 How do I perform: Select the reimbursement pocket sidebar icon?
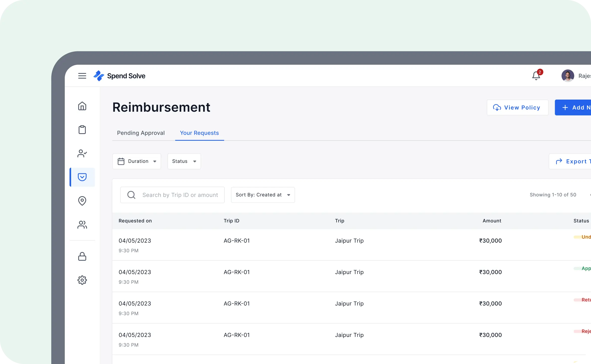point(82,177)
